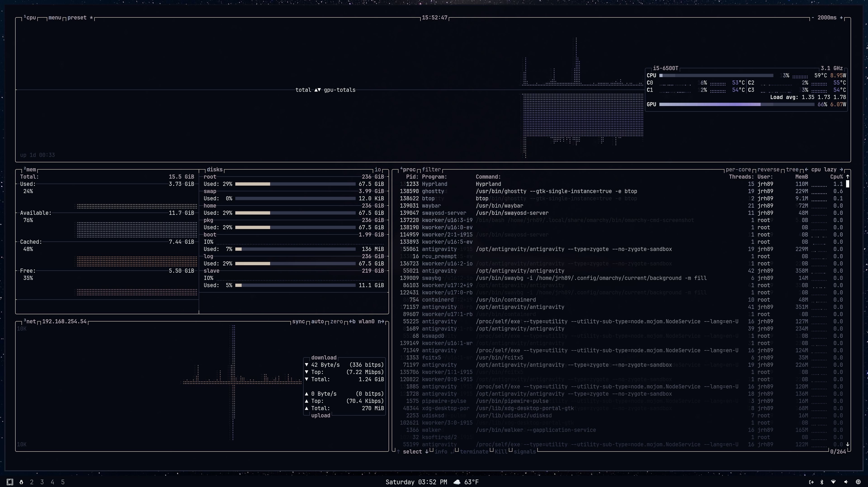Click the Bluetooth icon in waybar
Image resolution: width=868 pixels, height=487 pixels.
pos(821,482)
